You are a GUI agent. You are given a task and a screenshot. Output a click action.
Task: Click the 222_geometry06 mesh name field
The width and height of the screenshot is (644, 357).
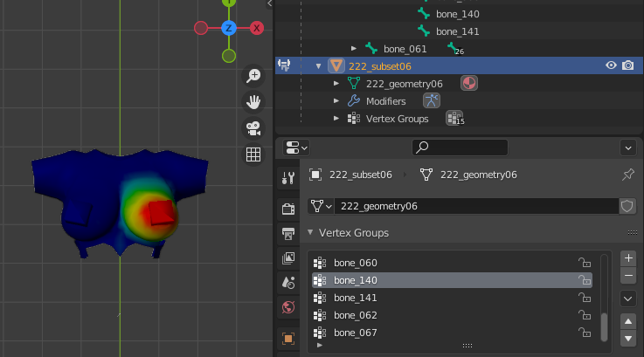pyautogui.click(x=476, y=206)
